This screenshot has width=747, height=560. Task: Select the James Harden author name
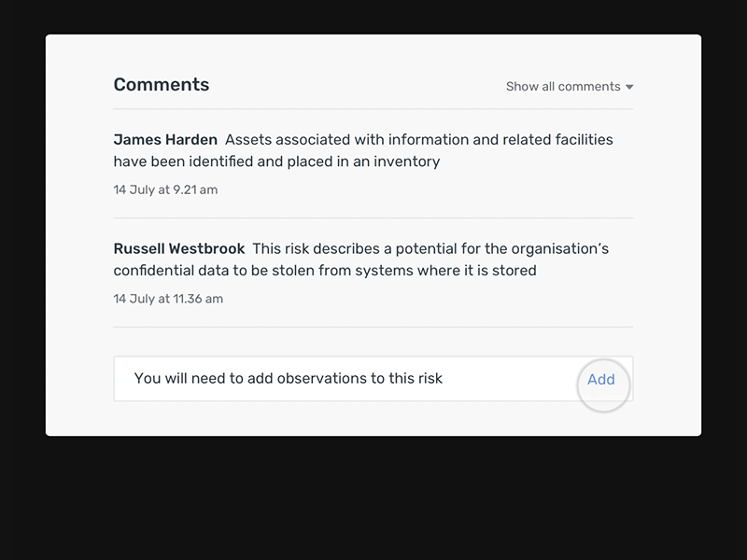(165, 140)
